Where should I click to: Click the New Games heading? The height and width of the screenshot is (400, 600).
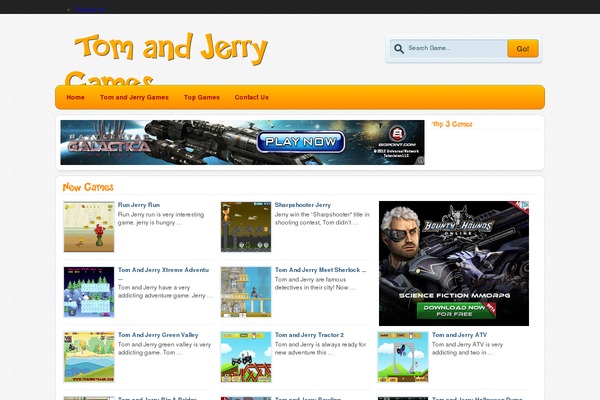[88, 187]
